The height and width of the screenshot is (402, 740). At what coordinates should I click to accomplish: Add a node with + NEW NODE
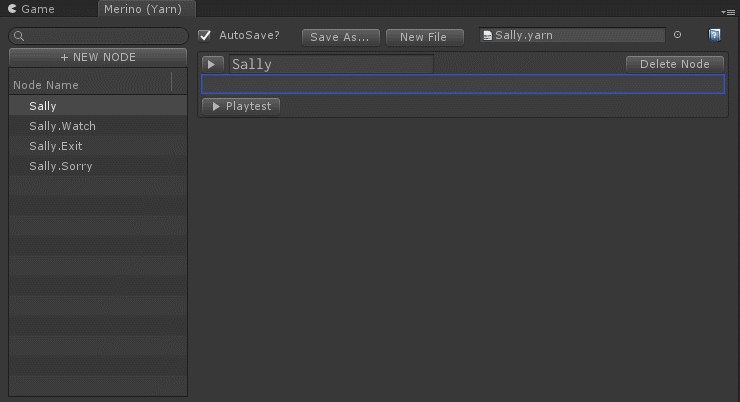click(x=98, y=57)
